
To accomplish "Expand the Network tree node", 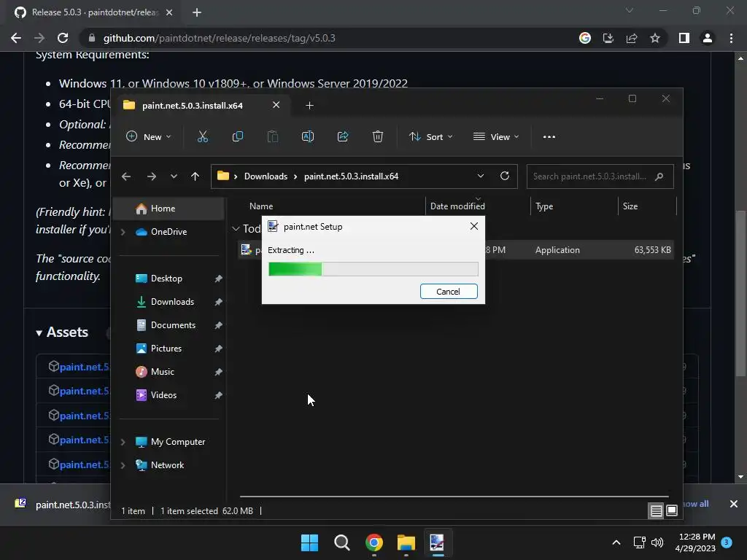I will 123,465.
